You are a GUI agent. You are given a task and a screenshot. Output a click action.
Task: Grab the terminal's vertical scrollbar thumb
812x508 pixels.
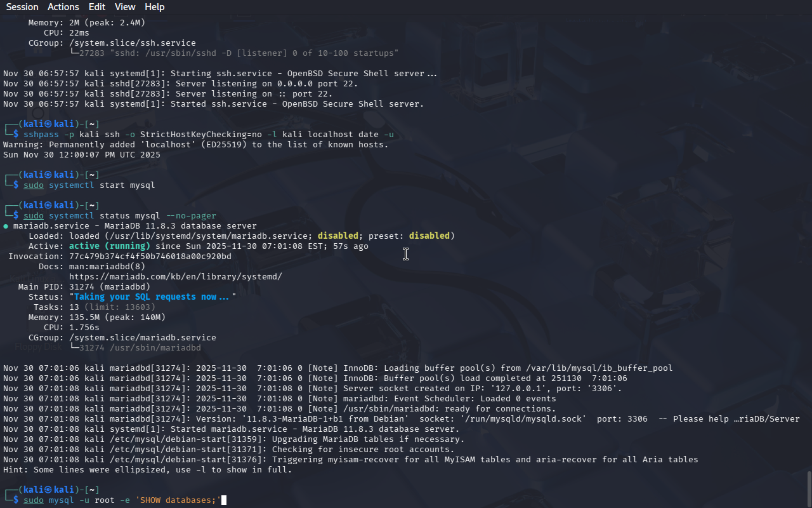(x=808, y=488)
